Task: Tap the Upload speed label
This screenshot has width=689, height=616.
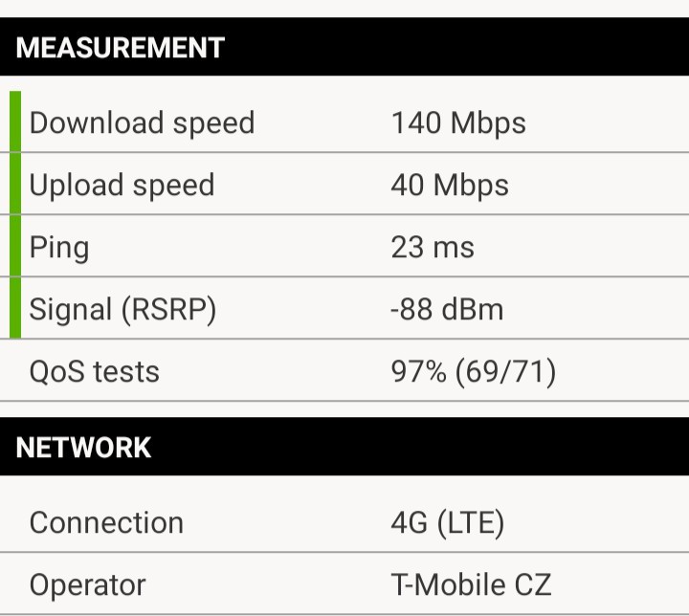Action: [122, 185]
